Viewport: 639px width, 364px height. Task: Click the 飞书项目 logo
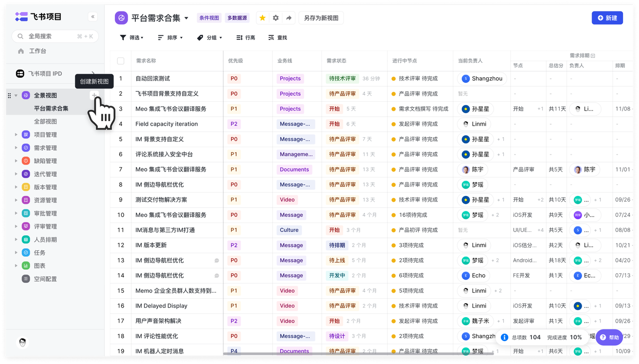pos(38,17)
